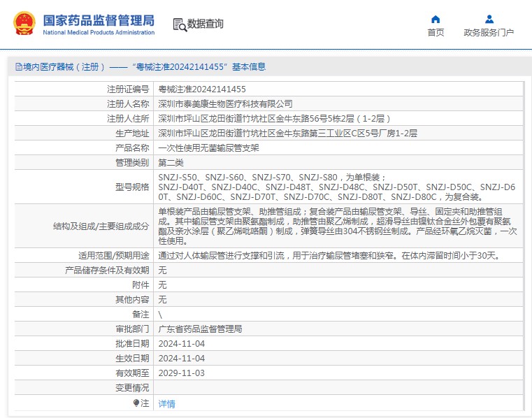Click the 其他内容 label

132,300
